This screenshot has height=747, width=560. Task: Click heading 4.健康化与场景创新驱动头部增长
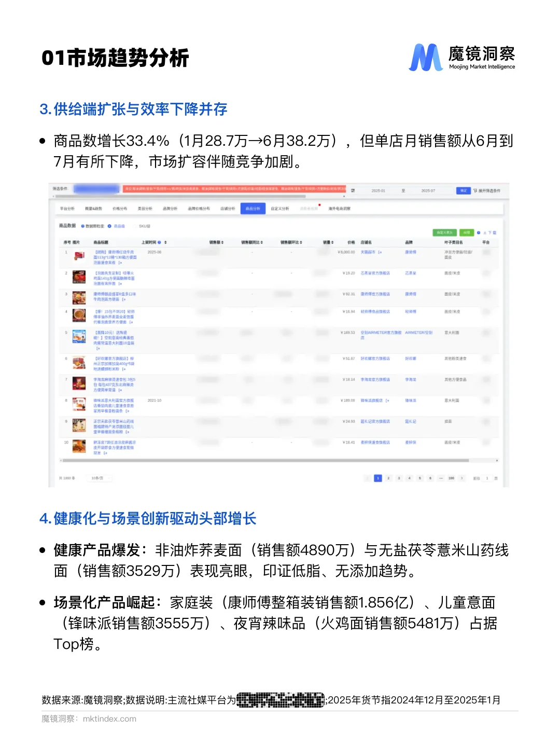coord(148,519)
